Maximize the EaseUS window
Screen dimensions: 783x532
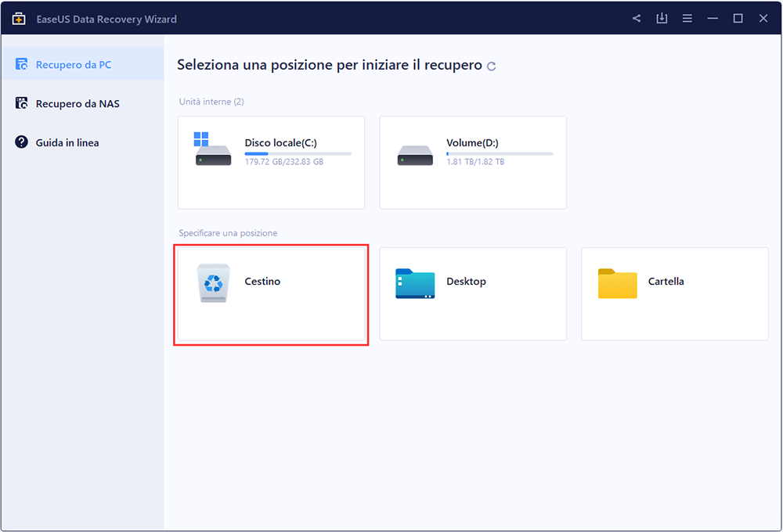click(x=738, y=19)
